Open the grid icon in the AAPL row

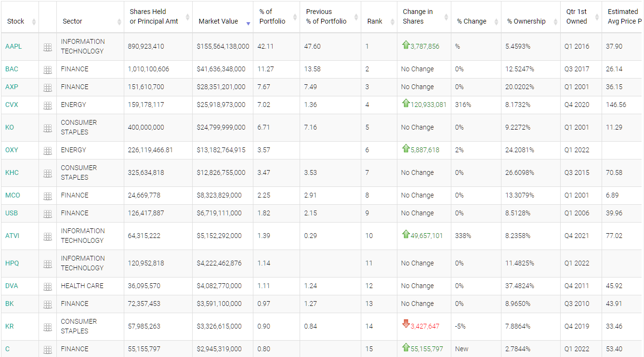coord(48,47)
